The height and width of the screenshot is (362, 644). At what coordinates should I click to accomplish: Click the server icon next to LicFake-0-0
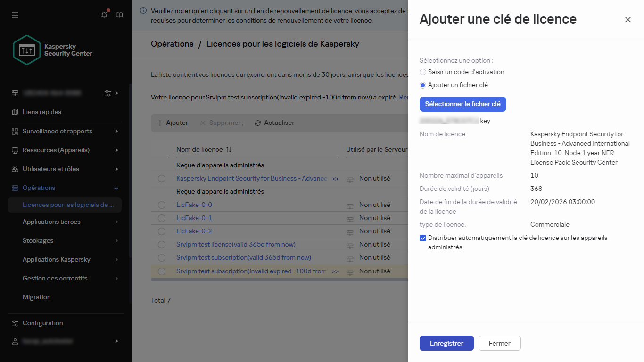(349, 205)
